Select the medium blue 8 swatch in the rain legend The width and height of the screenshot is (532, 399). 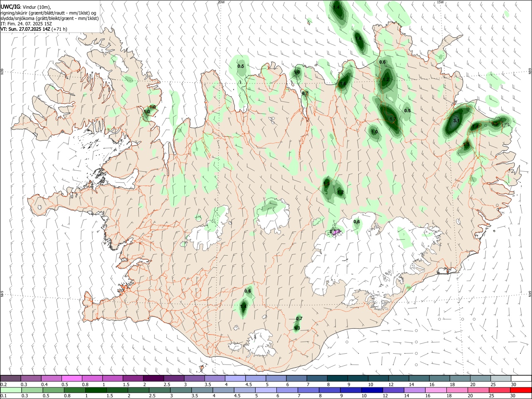click(x=330, y=390)
